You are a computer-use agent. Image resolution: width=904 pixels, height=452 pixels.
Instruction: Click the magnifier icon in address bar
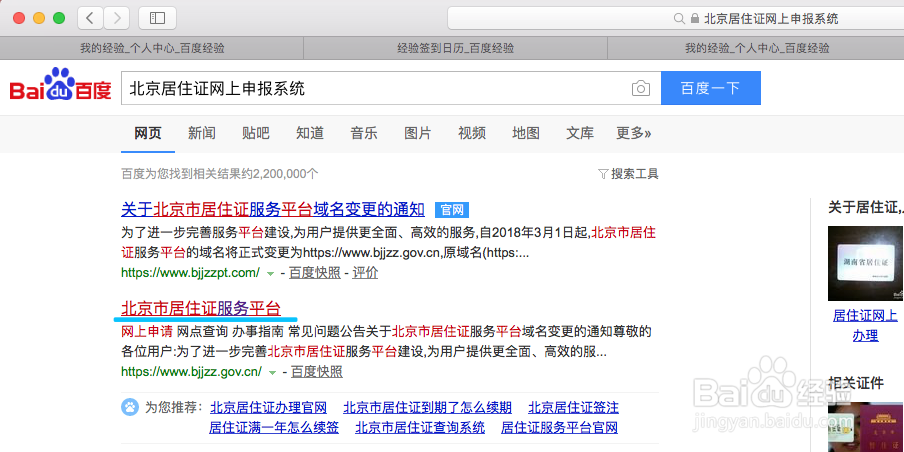click(x=679, y=19)
